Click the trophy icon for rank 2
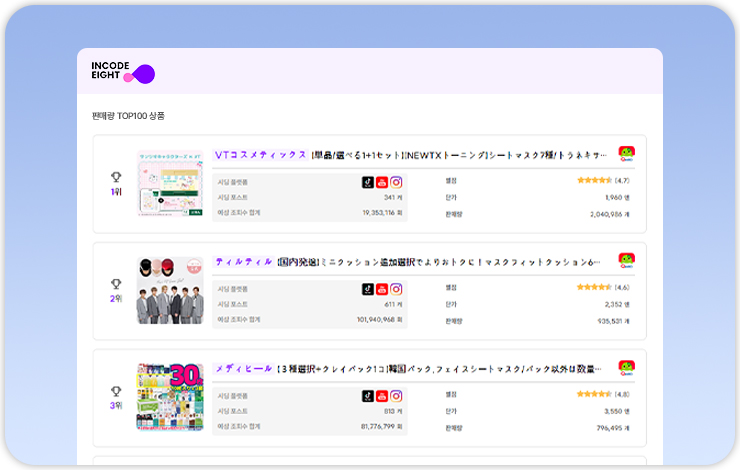740x470 pixels. click(116, 284)
